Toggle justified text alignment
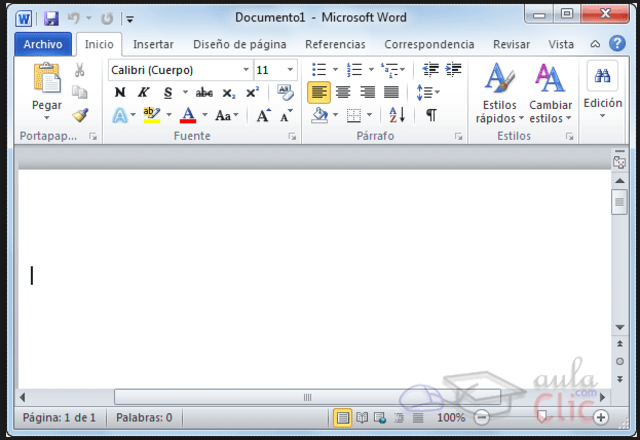 (391, 92)
